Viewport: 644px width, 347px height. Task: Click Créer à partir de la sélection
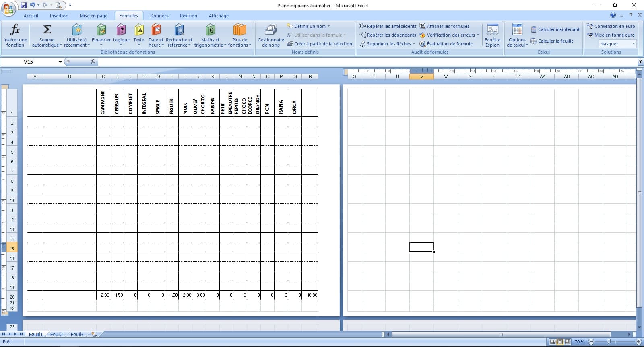tap(319, 44)
